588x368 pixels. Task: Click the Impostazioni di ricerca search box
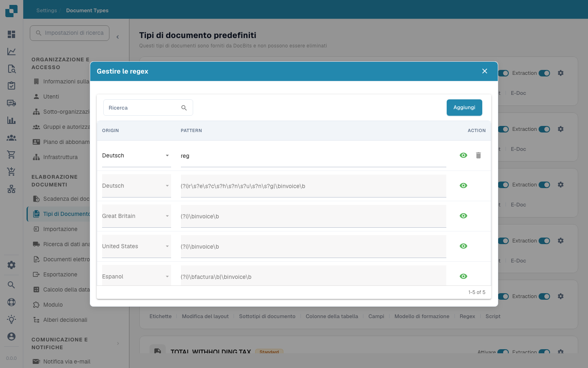point(69,33)
